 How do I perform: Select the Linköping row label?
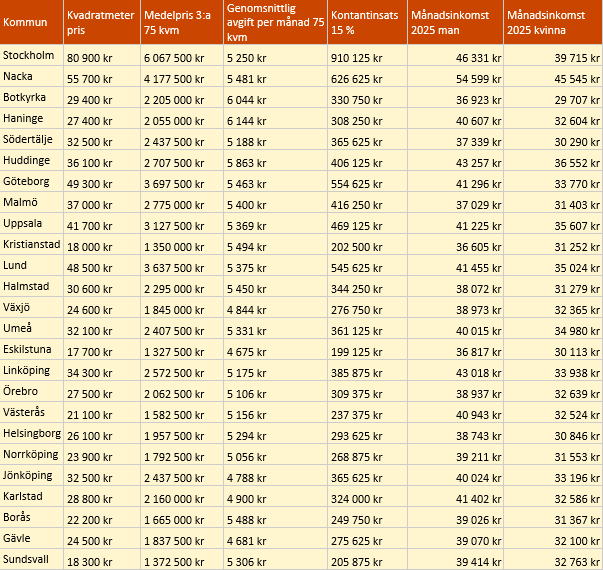[x=32, y=370]
